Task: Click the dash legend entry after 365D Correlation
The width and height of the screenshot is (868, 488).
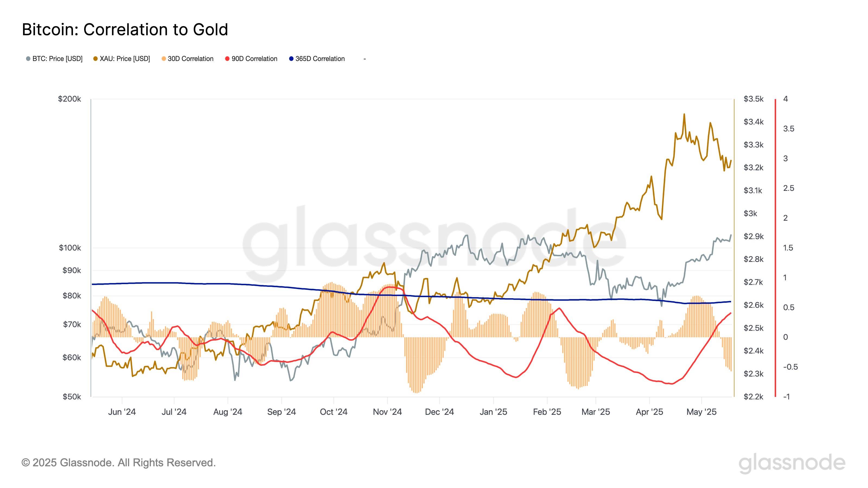Action: (365, 59)
